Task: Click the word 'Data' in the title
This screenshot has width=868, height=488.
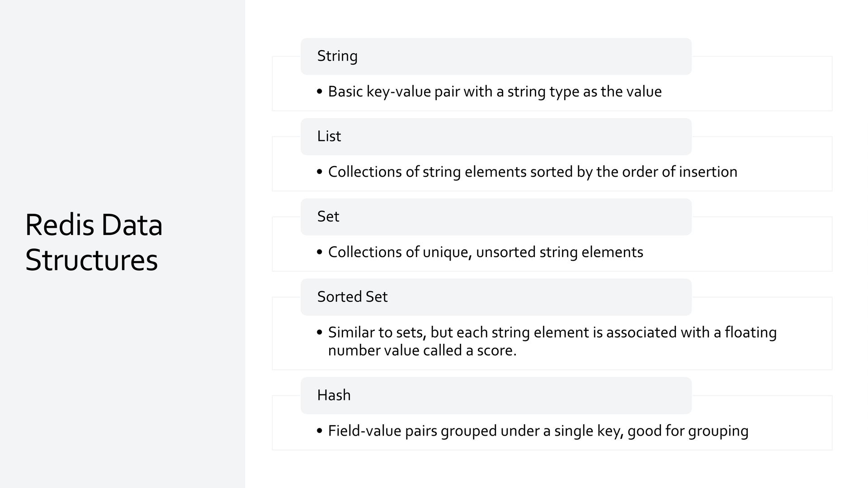Action: click(132, 225)
